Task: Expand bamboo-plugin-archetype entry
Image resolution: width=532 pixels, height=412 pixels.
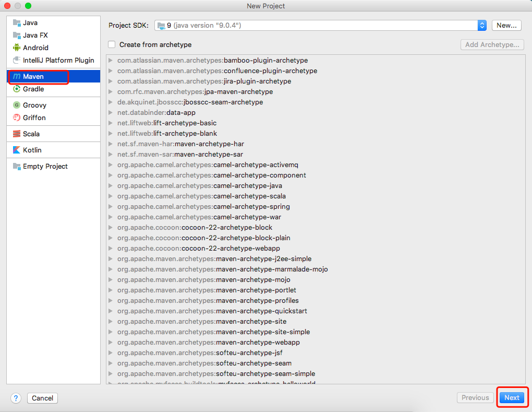Action: 110,61
